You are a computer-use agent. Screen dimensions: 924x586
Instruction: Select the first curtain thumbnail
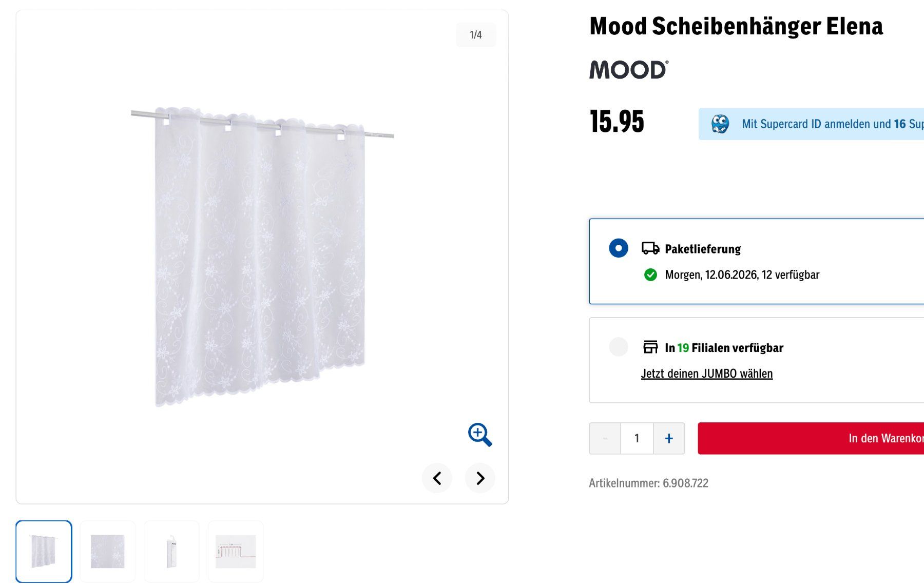click(44, 552)
